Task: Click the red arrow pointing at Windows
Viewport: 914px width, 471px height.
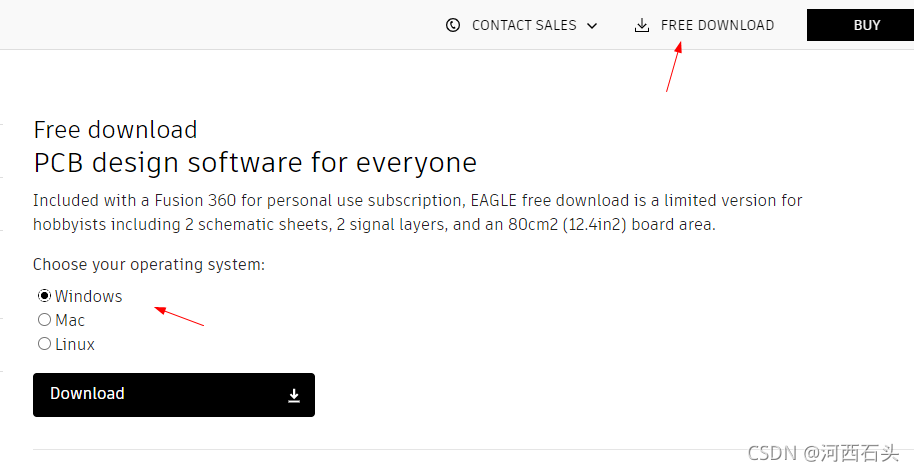Action: [x=179, y=317]
